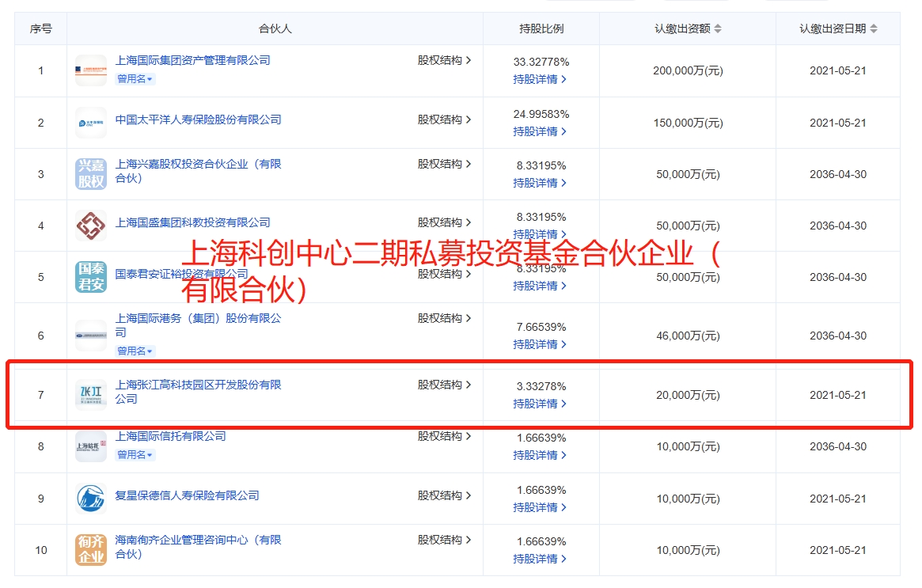922x588 pixels.
Task: Click the 序号 column header
Action: pyautogui.click(x=40, y=28)
